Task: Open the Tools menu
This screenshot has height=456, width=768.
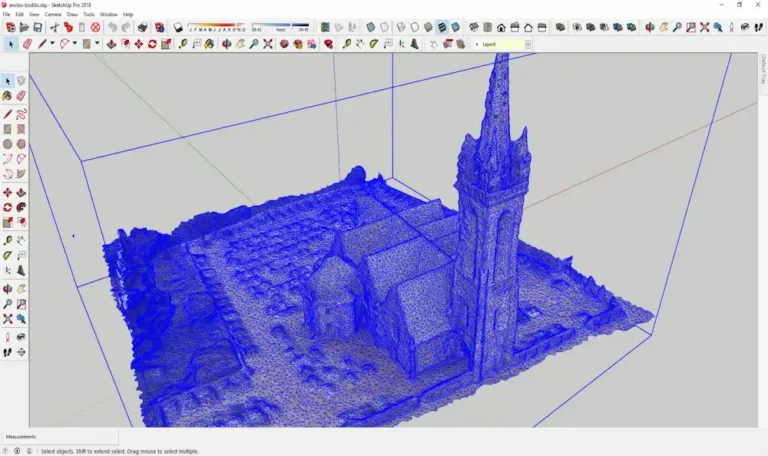Action: point(89,15)
